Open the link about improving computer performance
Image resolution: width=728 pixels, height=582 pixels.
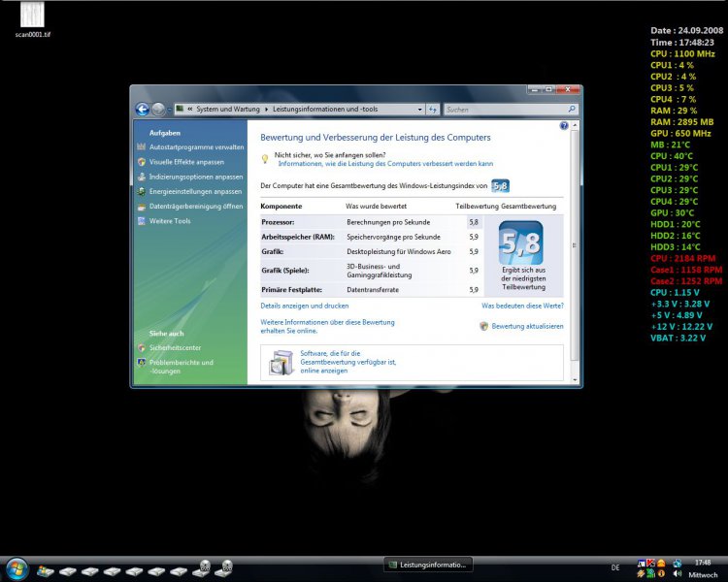tap(385, 164)
